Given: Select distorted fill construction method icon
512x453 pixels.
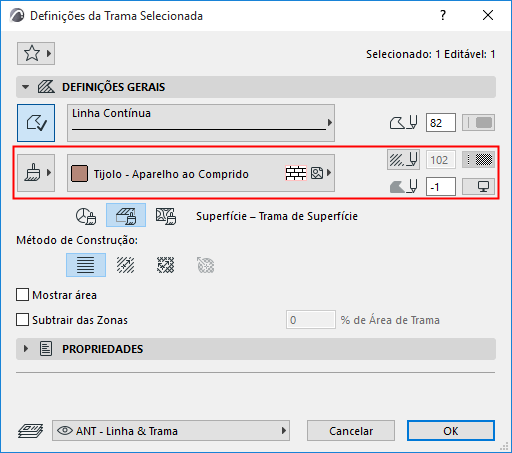Looking at the screenshot, I should click(x=166, y=265).
